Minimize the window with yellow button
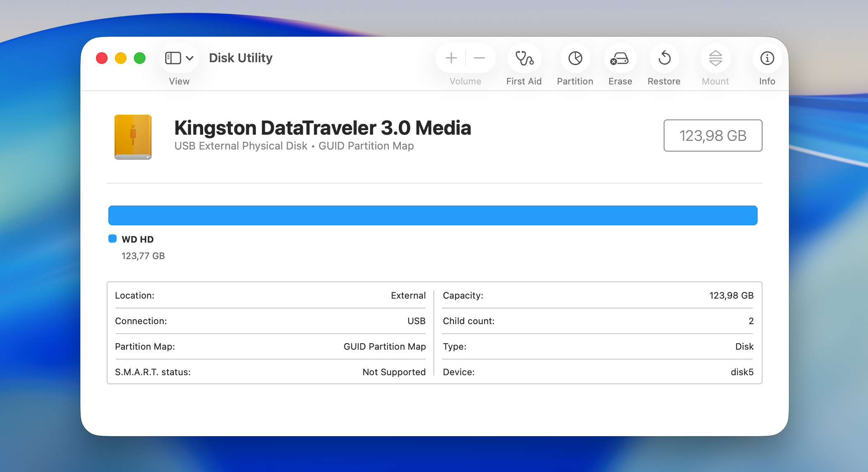The width and height of the screenshot is (868, 472). 121,58
